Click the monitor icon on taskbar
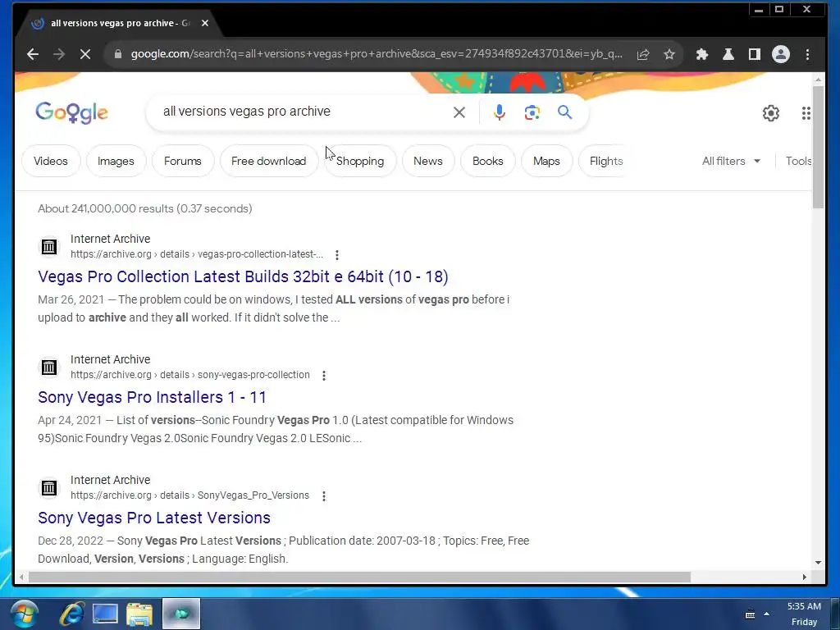840x630 pixels. coord(105,614)
